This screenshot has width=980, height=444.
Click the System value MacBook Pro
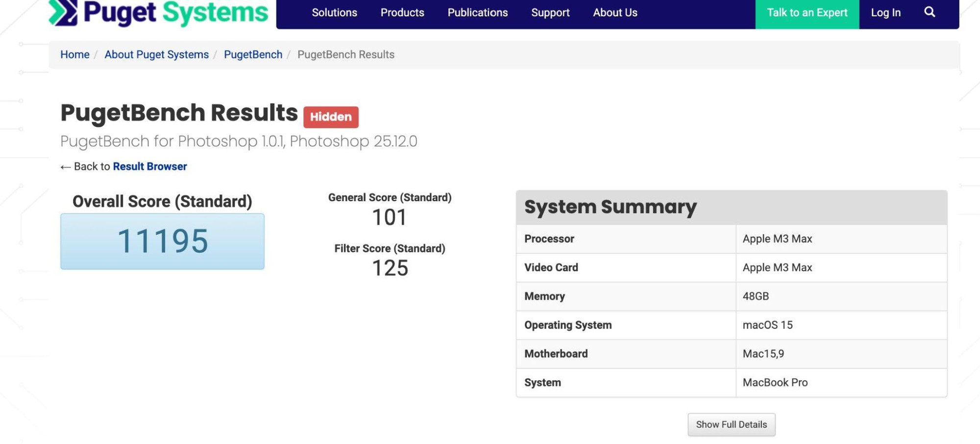point(775,382)
